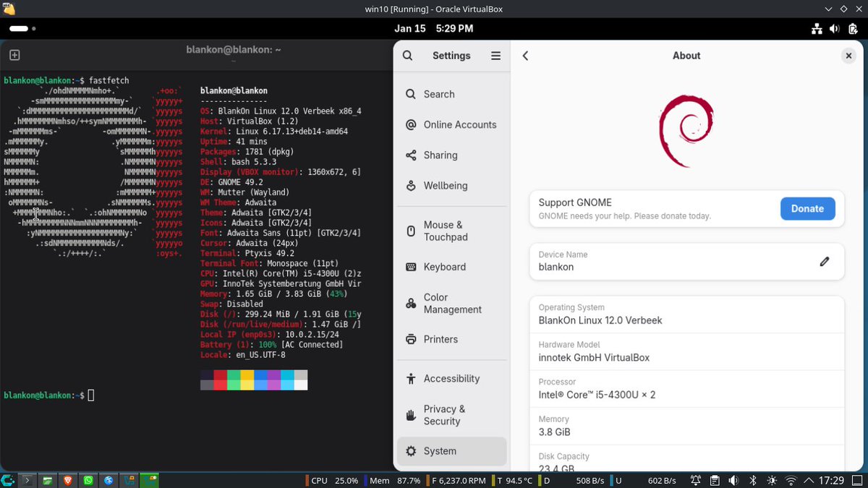
Task: Edit the device name with the pencil icon
Action: click(825, 261)
